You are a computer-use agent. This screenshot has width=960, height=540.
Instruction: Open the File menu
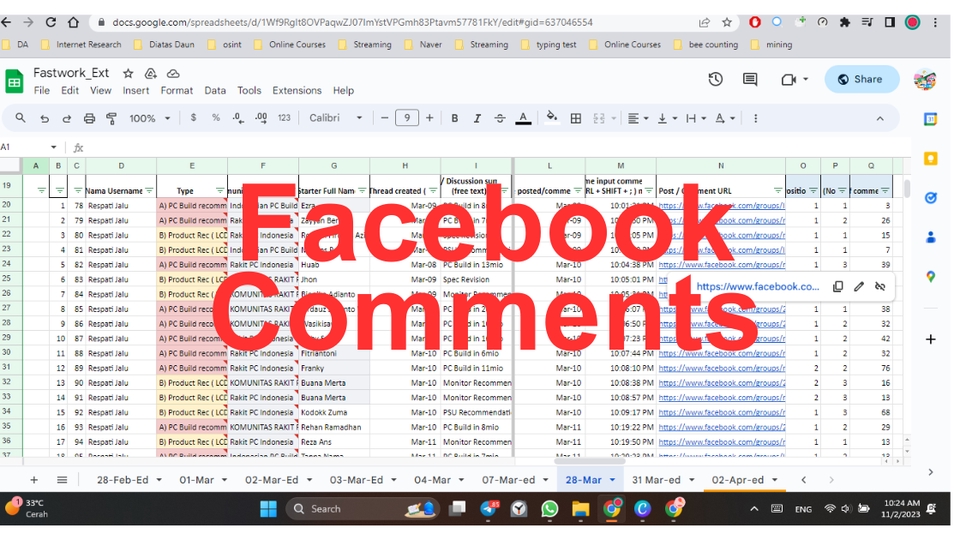42,90
